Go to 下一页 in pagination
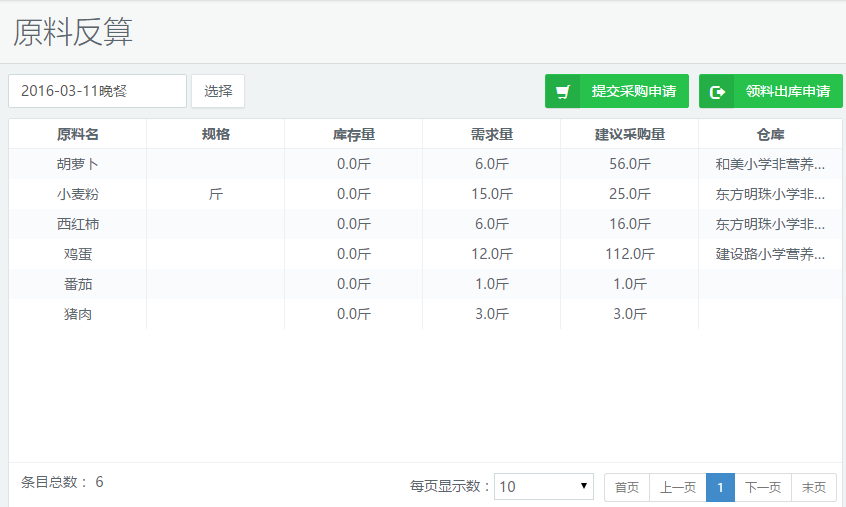Viewport: 846px width, 507px height. 763,487
